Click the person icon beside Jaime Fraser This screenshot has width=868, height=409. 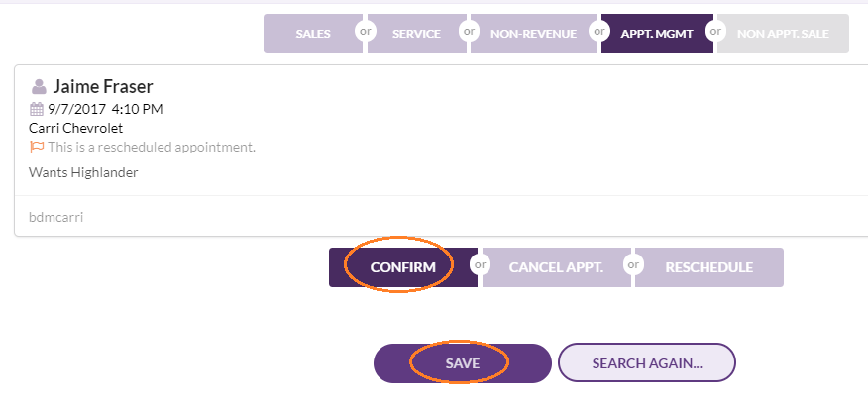[x=39, y=87]
